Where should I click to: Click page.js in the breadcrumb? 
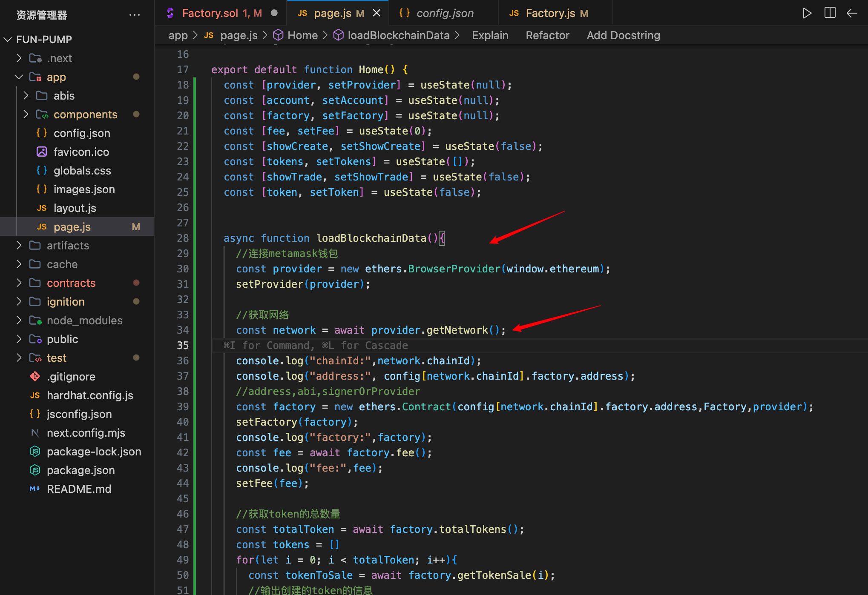239,35
